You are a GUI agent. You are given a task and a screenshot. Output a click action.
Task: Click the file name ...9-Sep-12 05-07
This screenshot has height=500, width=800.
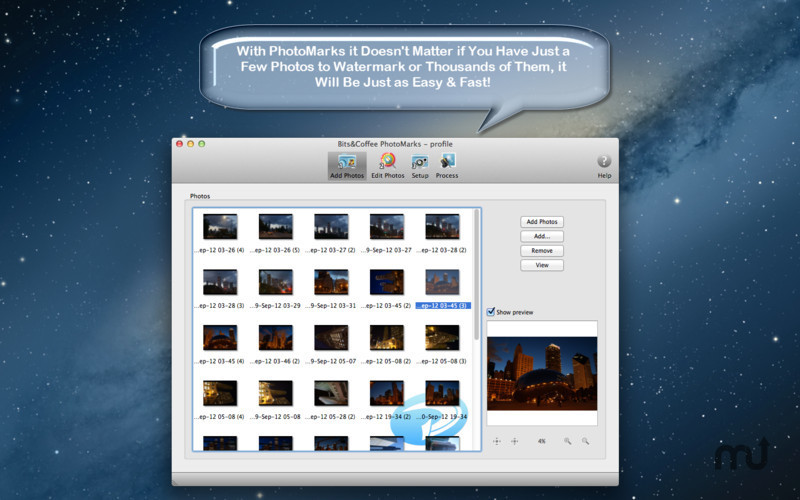pos(331,361)
